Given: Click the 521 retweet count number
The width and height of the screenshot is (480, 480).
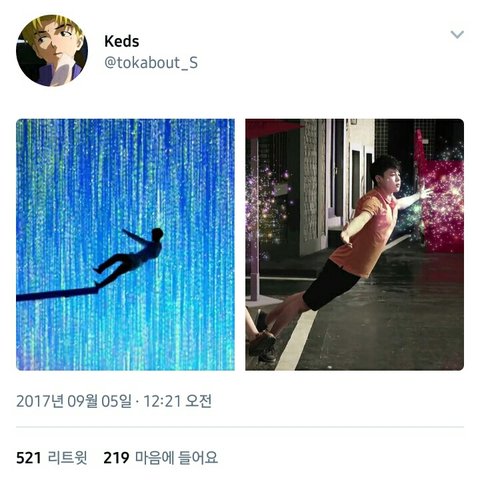Looking at the screenshot, I should click(x=29, y=458).
